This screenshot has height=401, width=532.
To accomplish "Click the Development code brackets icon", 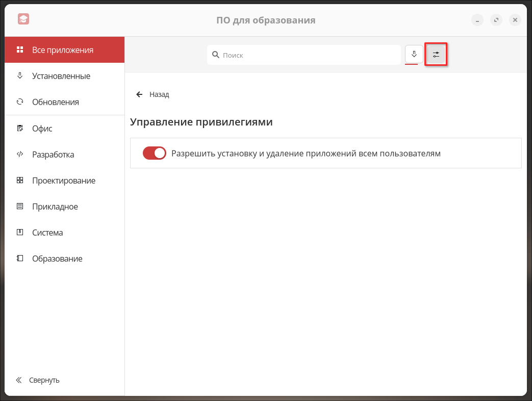I will pyautogui.click(x=20, y=155).
